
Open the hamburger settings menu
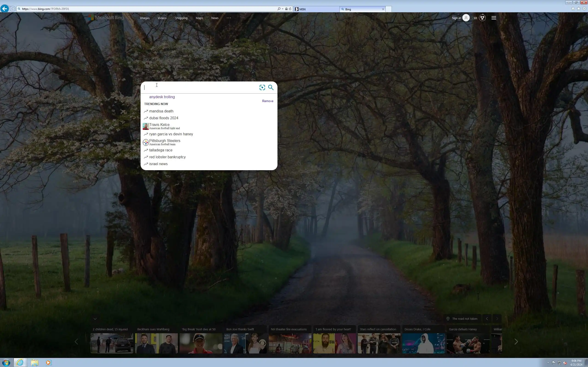[493, 18]
